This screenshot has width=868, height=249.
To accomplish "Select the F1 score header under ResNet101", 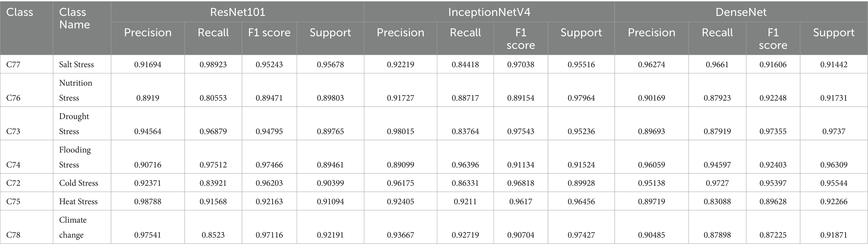I will pos(269,33).
